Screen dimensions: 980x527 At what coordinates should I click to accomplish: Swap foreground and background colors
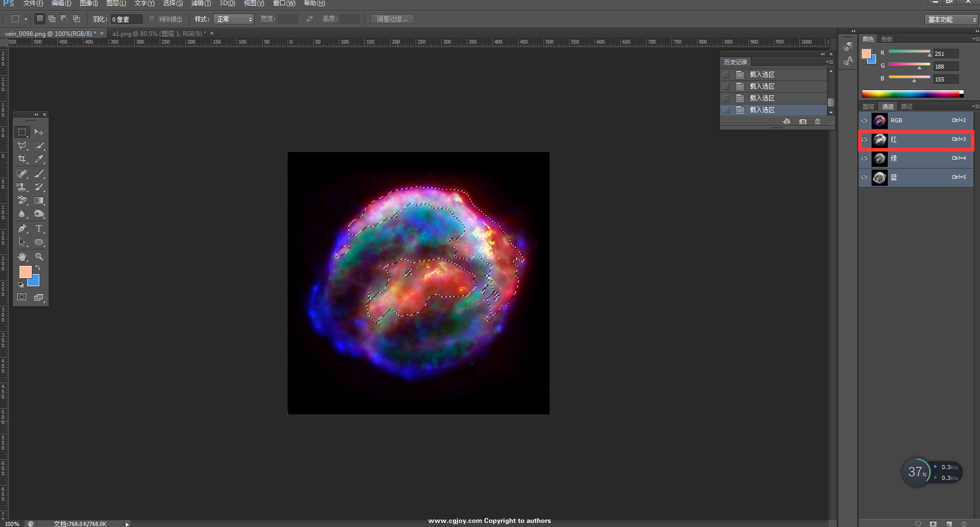38,268
